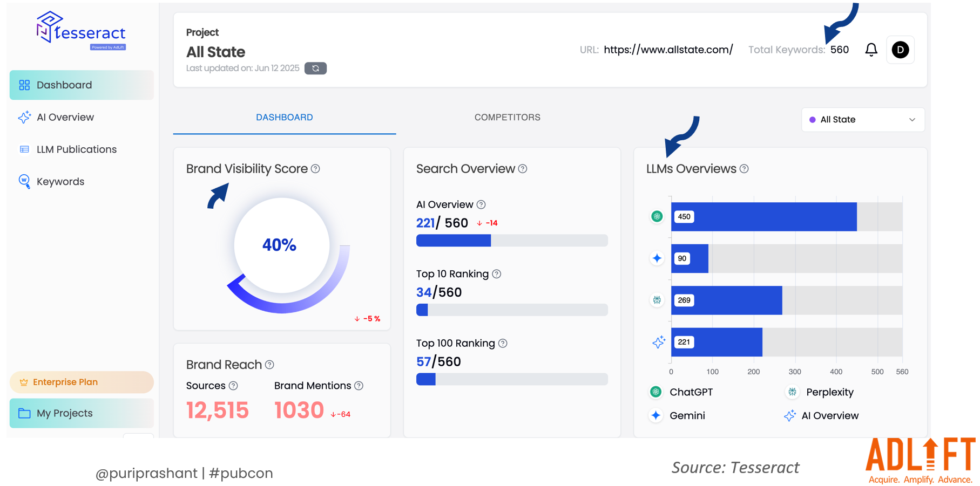Click the All State dropdown chevron
This screenshot has width=980, height=486.
(912, 120)
